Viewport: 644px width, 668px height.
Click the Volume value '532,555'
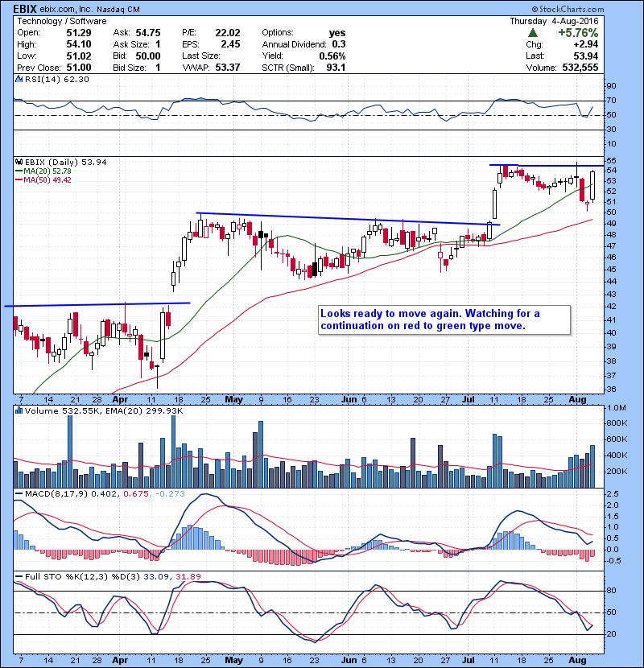coord(580,68)
